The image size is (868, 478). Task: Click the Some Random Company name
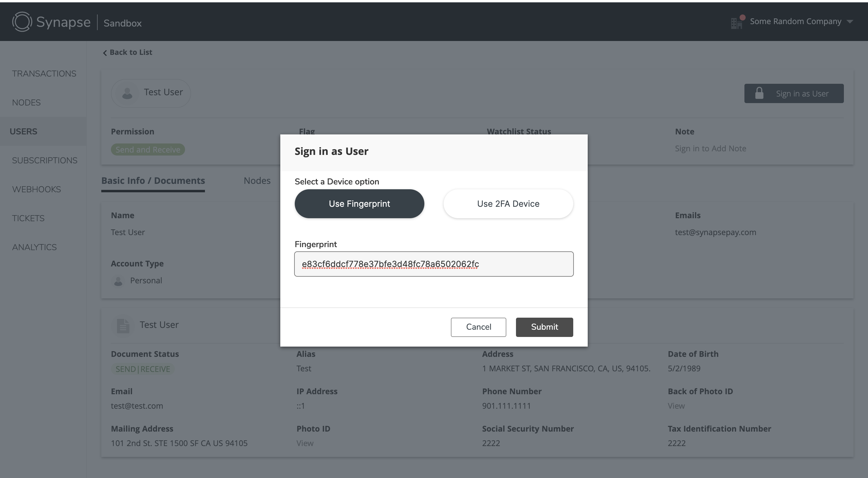[x=796, y=22]
